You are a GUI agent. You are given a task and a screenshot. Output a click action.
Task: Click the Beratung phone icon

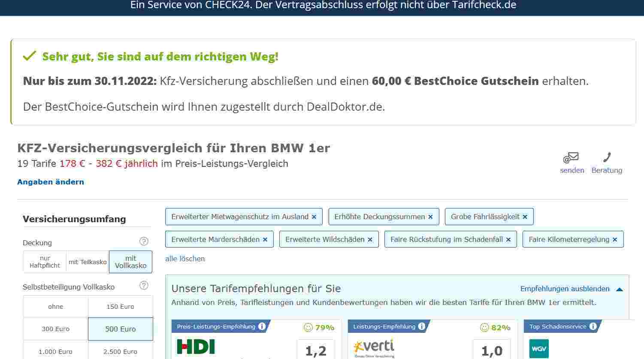[607, 157]
